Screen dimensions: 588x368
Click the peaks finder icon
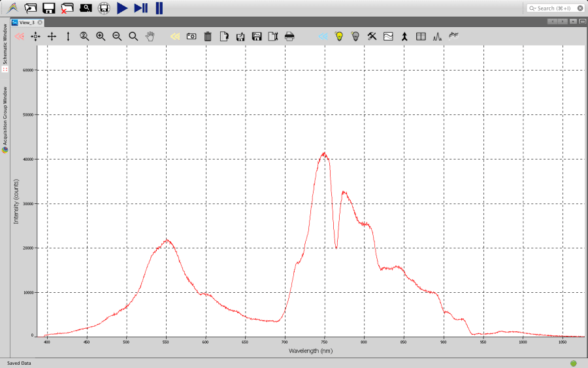pyautogui.click(x=437, y=37)
